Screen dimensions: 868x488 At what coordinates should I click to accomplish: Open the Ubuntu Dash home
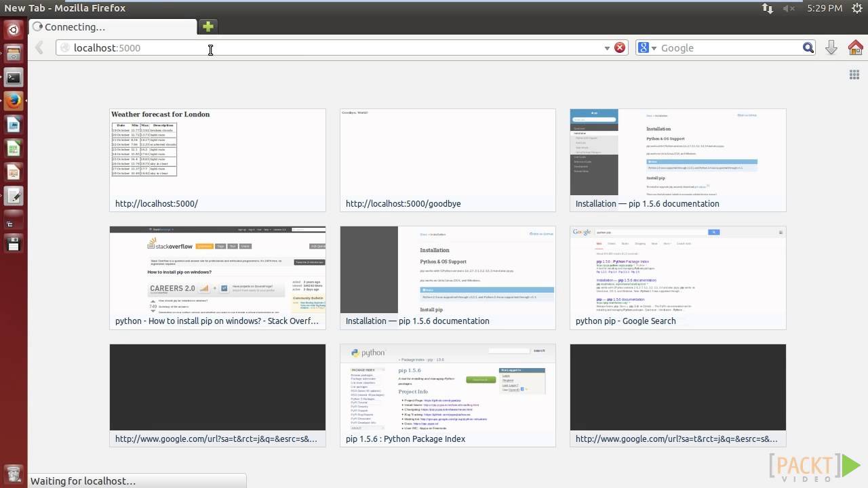tap(14, 29)
